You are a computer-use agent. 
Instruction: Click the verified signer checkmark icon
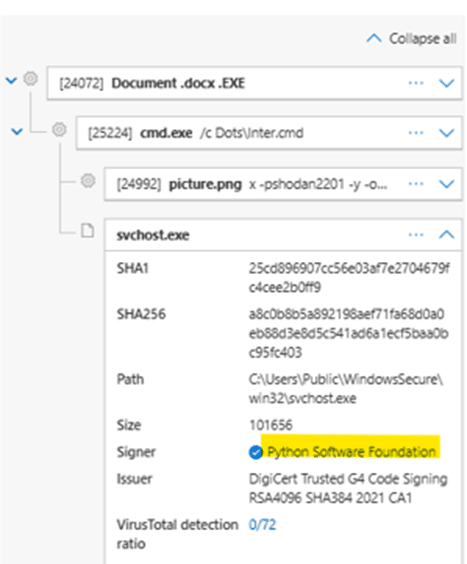click(255, 452)
